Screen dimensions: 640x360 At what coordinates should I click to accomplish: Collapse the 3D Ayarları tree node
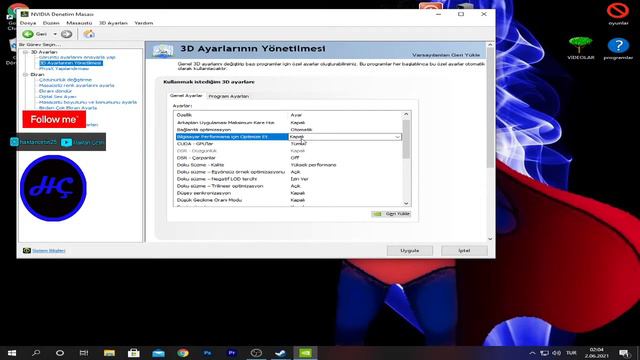point(25,52)
